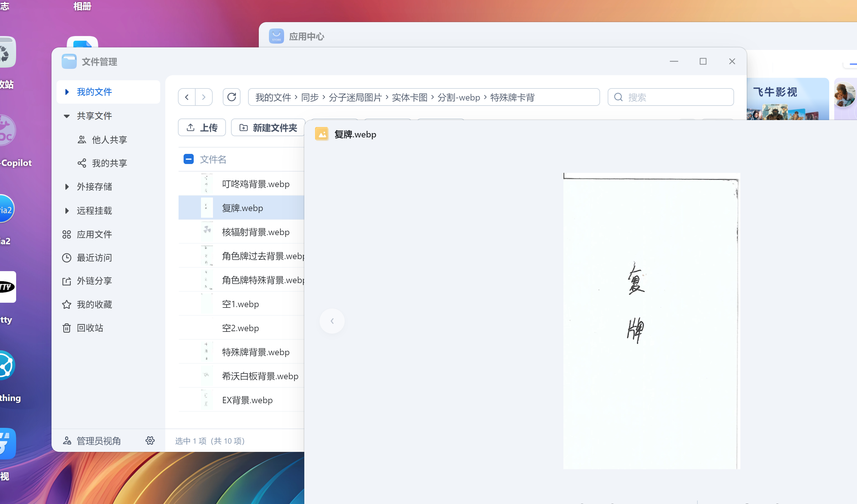Image resolution: width=857 pixels, height=504 pixels.
Task: Expand the 外接存储 tree node
Action: 67,187
